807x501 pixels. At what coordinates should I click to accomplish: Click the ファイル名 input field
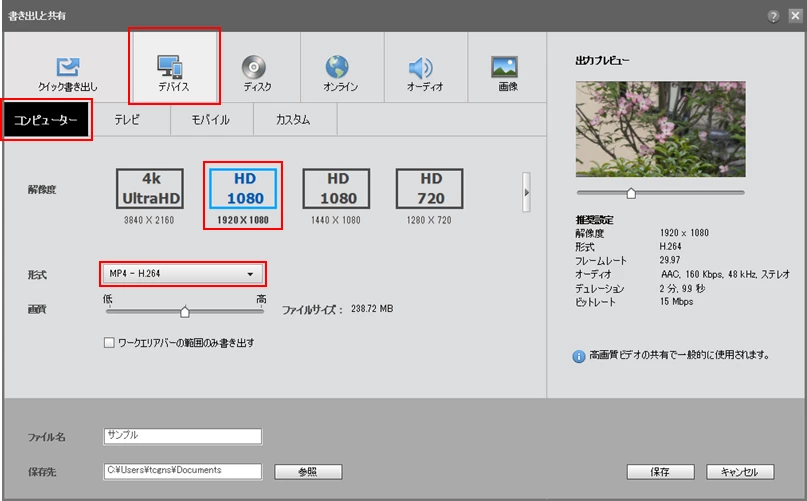[183, 436]
